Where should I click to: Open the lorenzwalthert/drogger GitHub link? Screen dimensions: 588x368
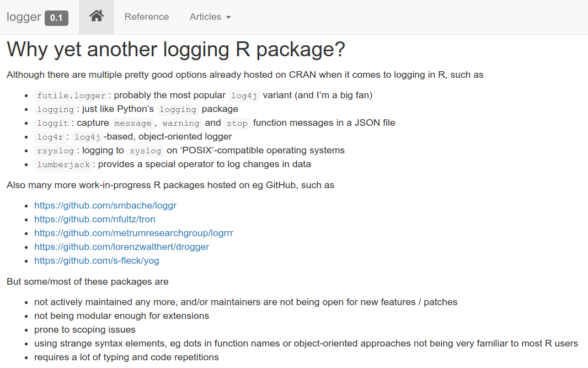121,247
